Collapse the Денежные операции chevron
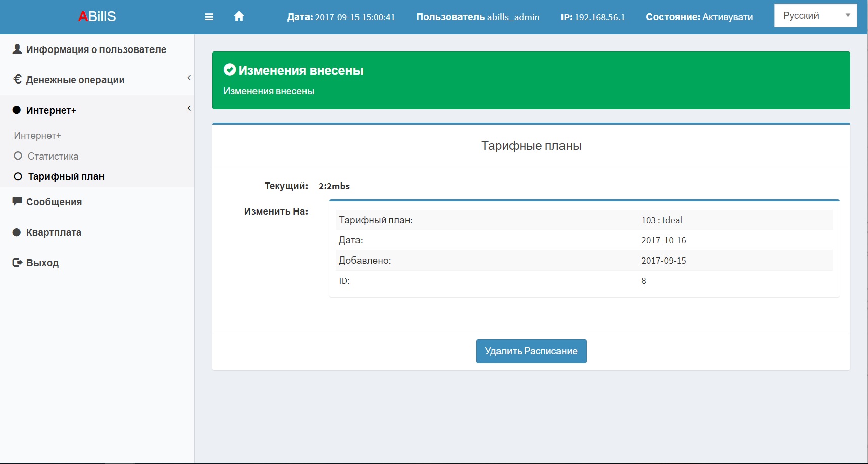 (x=189, y=78)
